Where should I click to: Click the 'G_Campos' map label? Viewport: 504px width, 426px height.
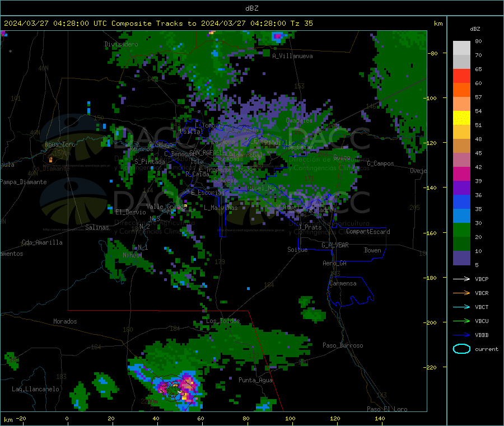(x=380, y=163)
